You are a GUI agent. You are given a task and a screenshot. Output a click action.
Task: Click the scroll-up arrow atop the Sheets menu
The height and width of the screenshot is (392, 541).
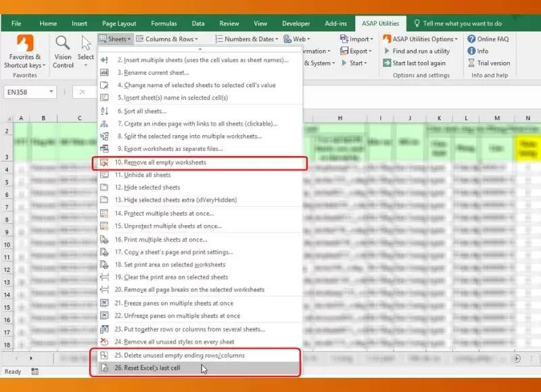pos(199,49)
